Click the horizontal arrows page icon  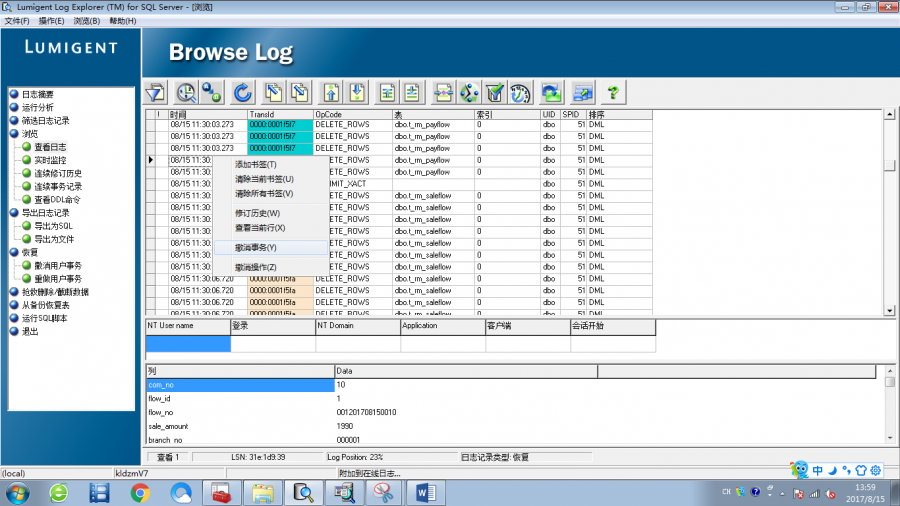444,92
